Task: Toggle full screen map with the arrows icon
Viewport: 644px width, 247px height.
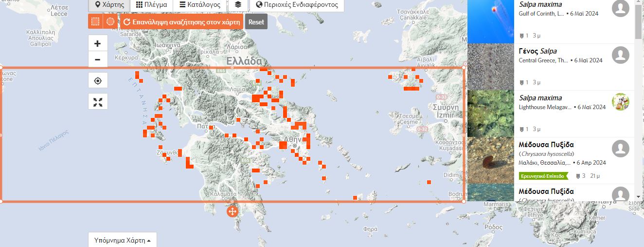Action: pos(98,102)
